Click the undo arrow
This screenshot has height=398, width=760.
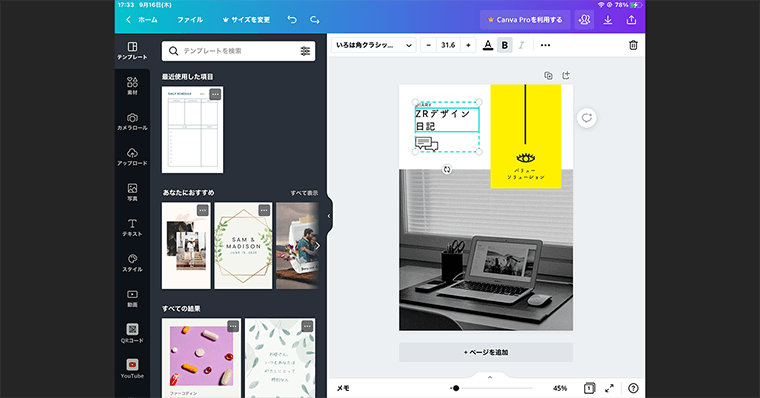pos(292,20)
